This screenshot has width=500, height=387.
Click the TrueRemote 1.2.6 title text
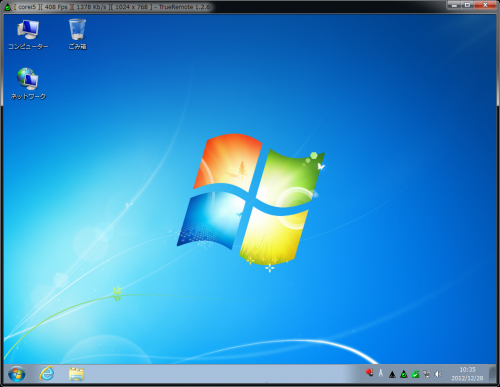tap(184, 7)
